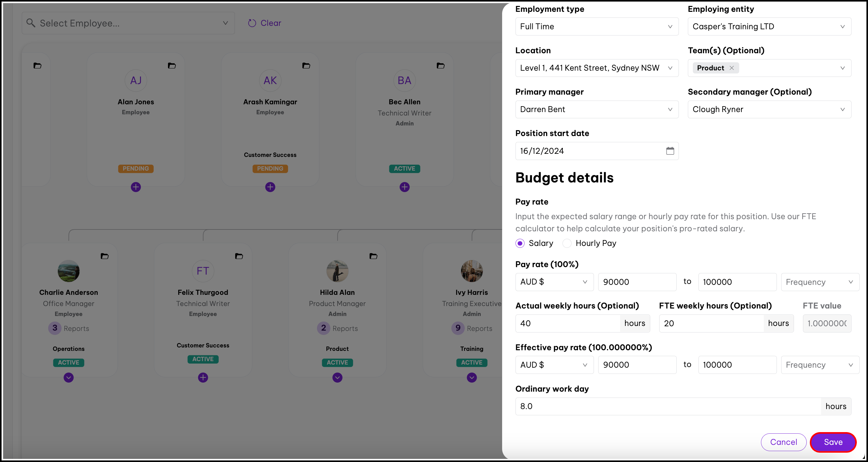Click the folder icon on Bec Allen card
Screen dimensions: 868x462
(x=441, y=66)
